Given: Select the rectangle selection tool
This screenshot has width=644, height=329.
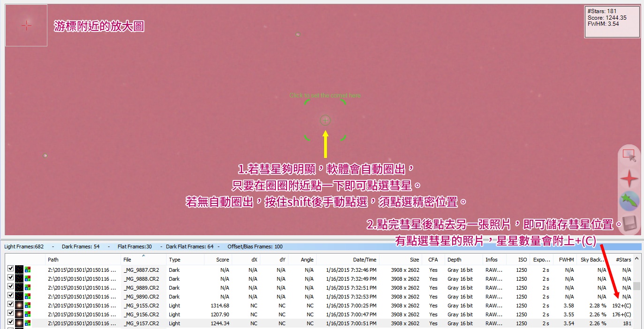Looking at the screenshot, I should point(629,155).
